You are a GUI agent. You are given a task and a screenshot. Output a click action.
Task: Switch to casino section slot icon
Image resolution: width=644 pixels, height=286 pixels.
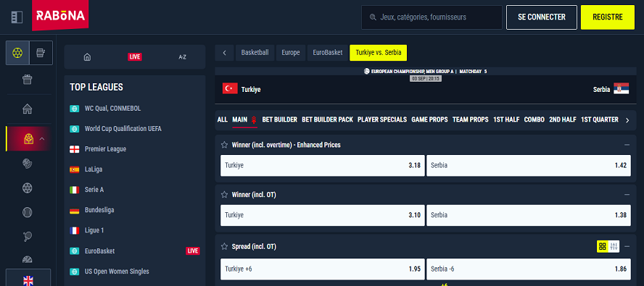[x=41, y=53]
